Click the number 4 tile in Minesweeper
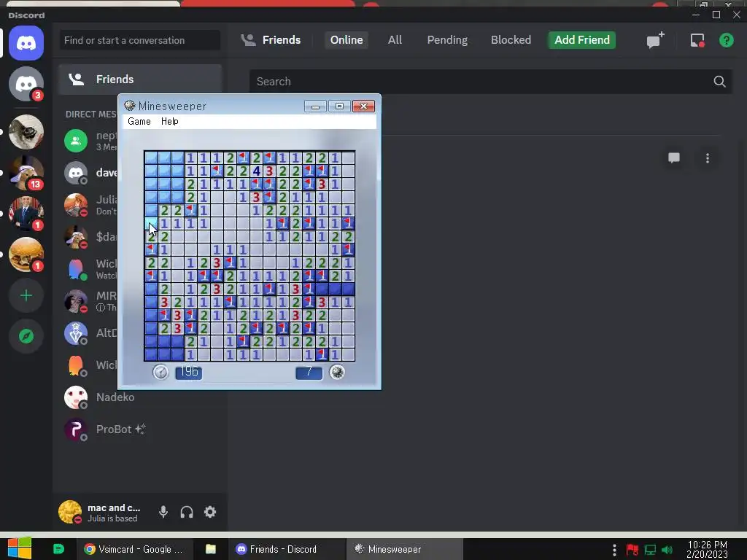This screenshot has height=560, width=747. (256, 171)
